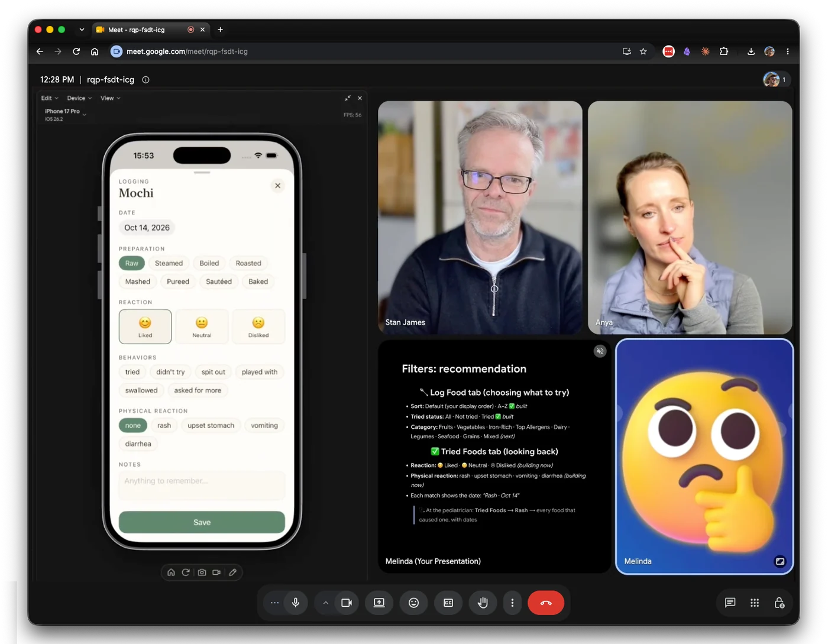Open the activities grid panel
Screen dimensions: 828x644
755,603
